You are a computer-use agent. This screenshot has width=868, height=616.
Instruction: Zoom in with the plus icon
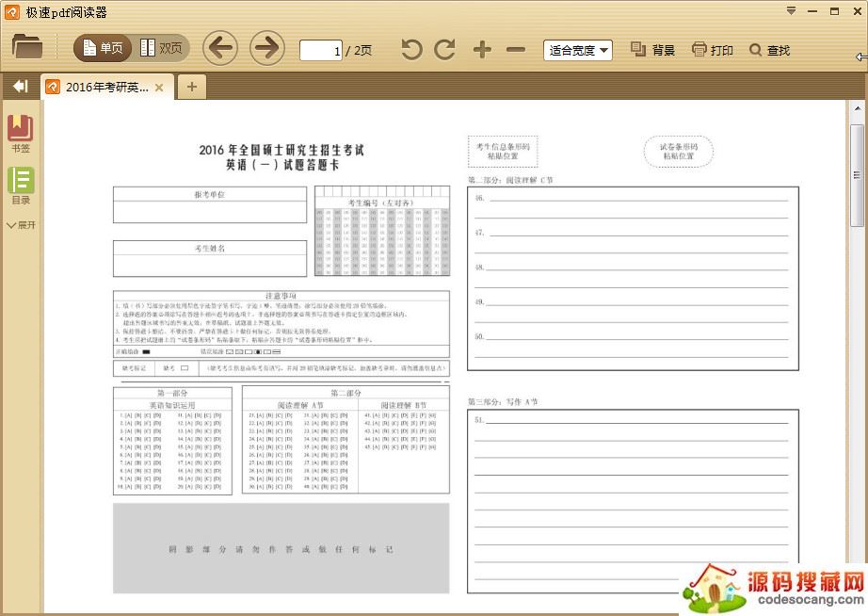482,50
